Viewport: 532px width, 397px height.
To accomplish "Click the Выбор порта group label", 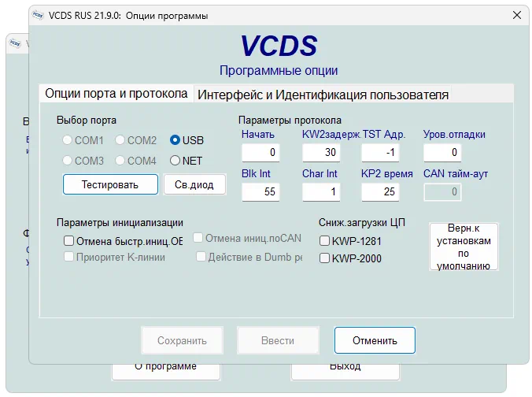I will point(87,121).
